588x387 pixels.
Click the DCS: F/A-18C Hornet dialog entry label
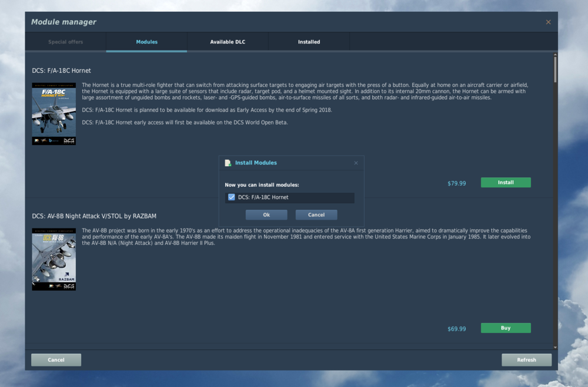tap(263, 197)
